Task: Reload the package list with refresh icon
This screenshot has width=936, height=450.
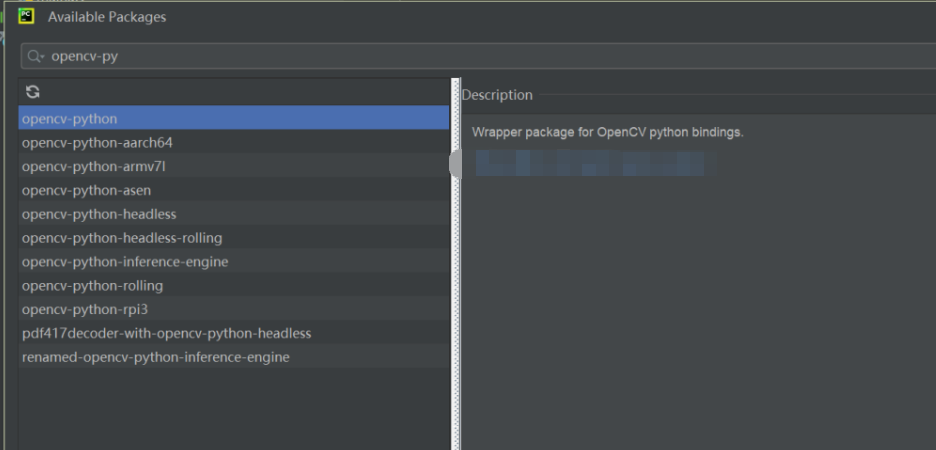Action: point(33,92)
